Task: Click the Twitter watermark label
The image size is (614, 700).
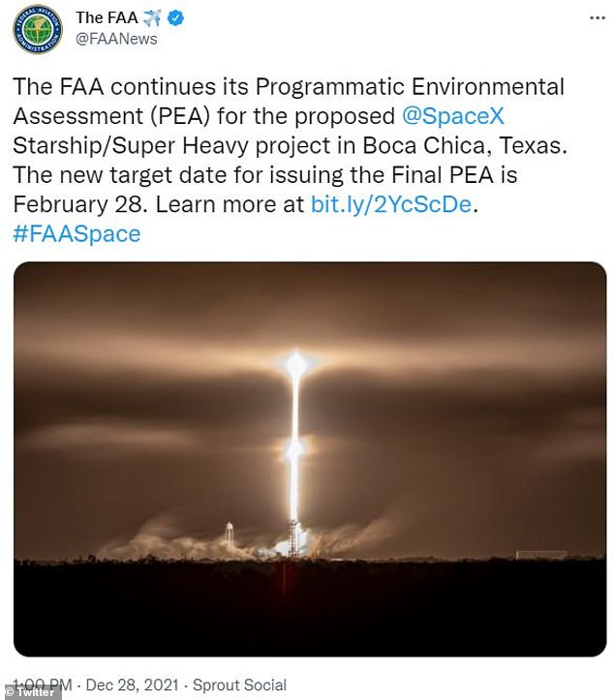Action: 31,691
